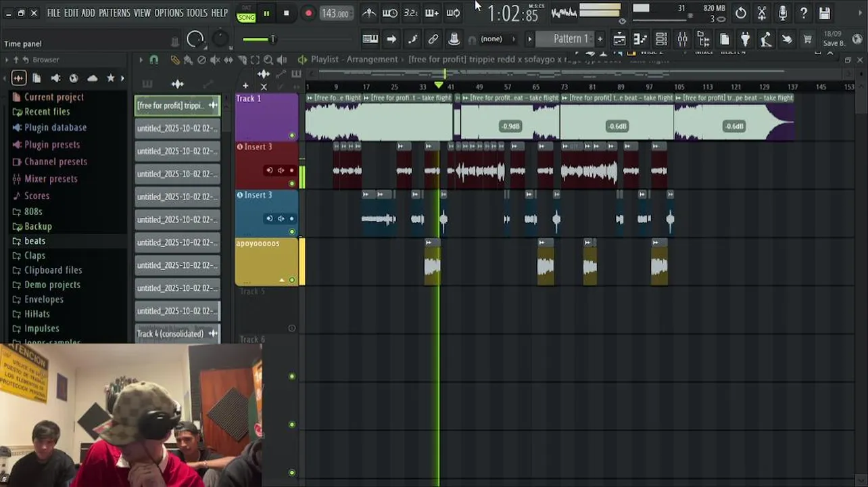Mute Track 1 using its green dot
The height and width of the screenshot is (487, 868).
292,135
